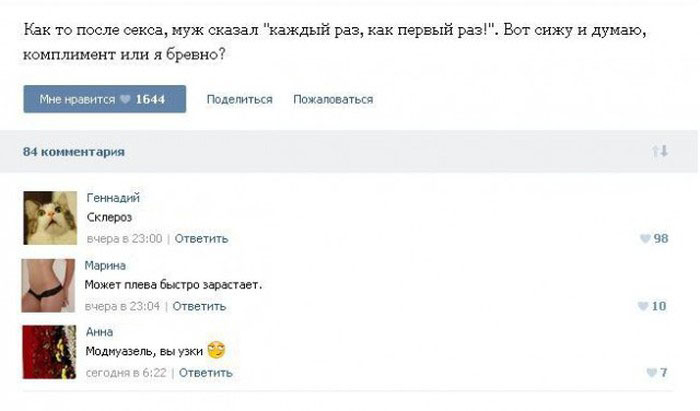Toggle the comment sort order arrows
Image resolution: width=700 pixels, height=411 pixels.
point(658,151)
